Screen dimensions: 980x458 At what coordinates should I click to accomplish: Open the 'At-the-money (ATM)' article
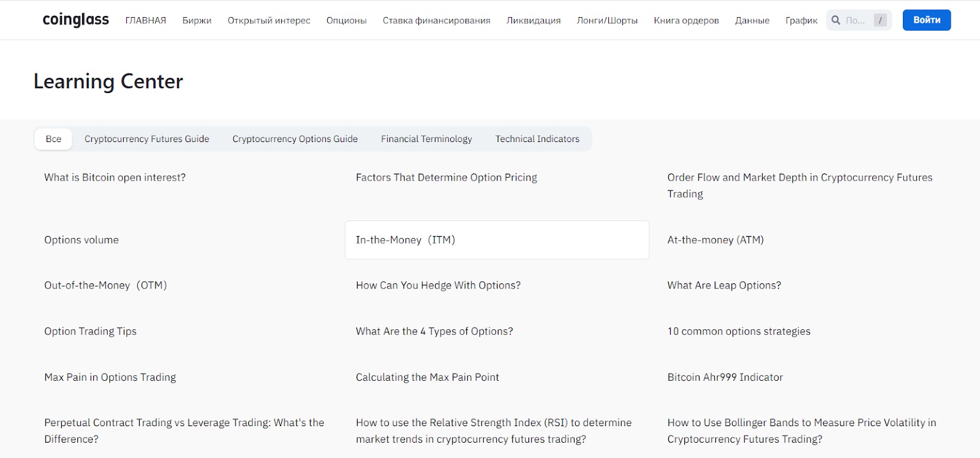(x=715, y=240)
